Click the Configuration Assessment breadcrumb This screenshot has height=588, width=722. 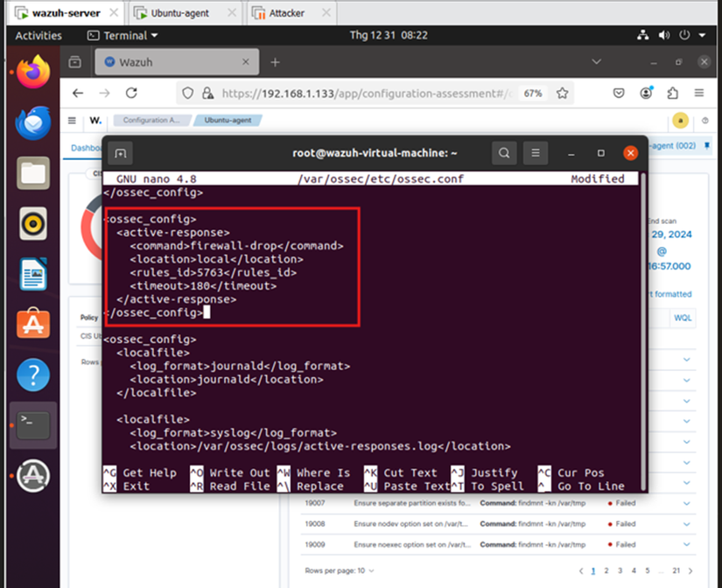(x=151, y=120)
